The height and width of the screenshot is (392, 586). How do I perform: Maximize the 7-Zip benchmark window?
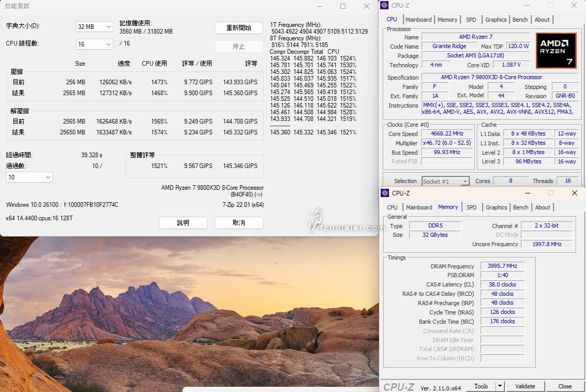click(343, 6)
